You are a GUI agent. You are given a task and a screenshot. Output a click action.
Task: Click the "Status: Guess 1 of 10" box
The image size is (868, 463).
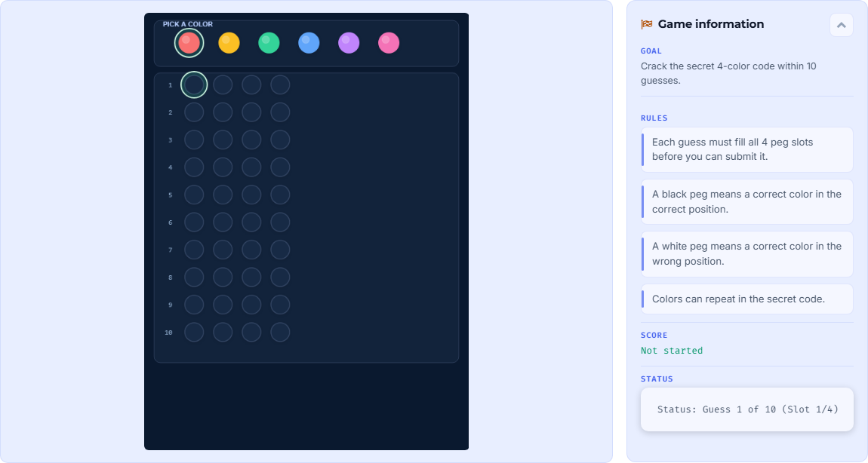coord(747,409)
